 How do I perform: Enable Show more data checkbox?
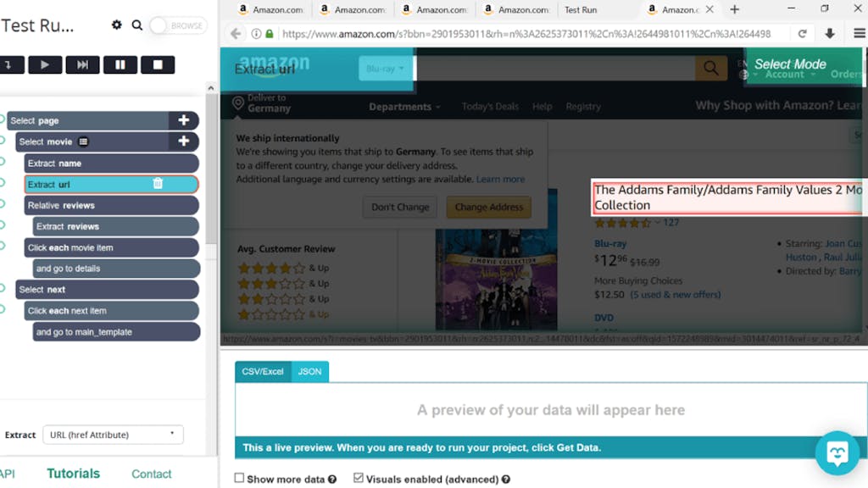click(239, 478)
